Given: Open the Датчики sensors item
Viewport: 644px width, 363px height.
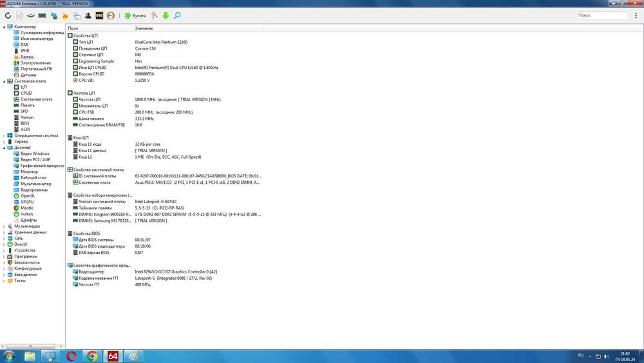Looking at the screenshot, I should tap(28, 75).
